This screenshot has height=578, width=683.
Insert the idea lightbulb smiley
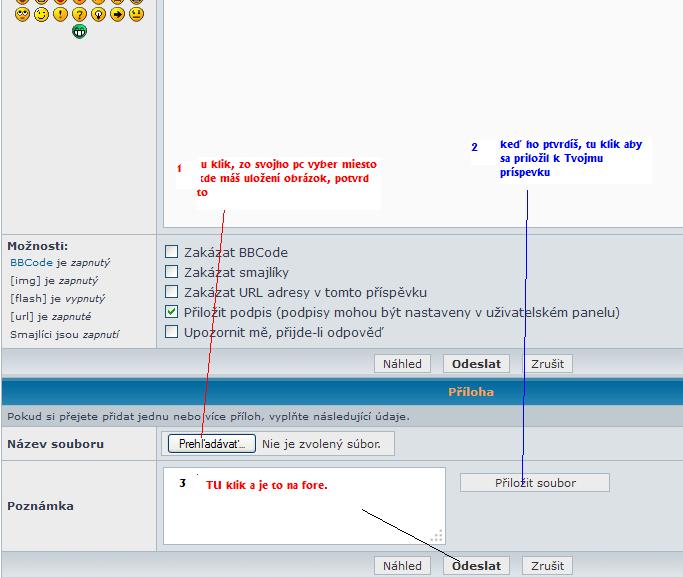coord(98,14)
